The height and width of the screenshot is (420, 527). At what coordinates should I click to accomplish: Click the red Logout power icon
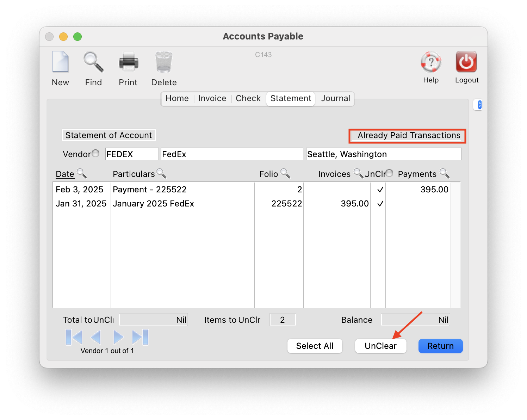tap(466, 62)
